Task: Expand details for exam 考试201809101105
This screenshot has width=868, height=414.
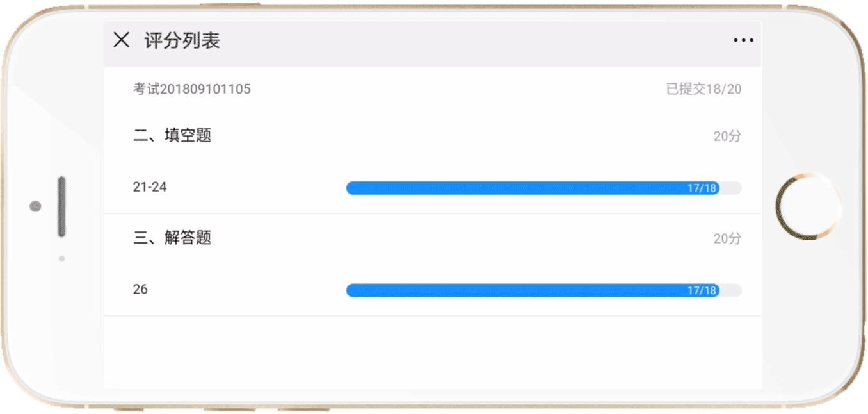Action: click(190, 88)
